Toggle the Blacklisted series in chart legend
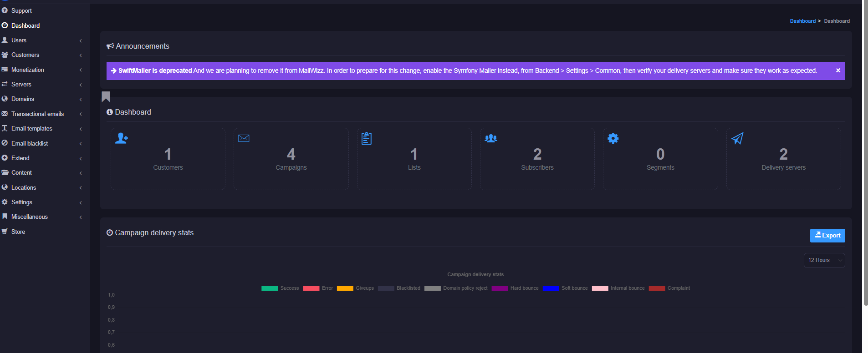This screenshot has width=868, height=353. pos(399,288)
